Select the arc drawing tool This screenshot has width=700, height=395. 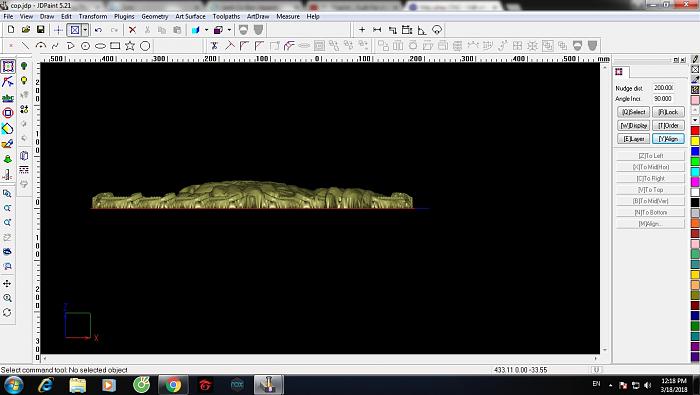41,46
